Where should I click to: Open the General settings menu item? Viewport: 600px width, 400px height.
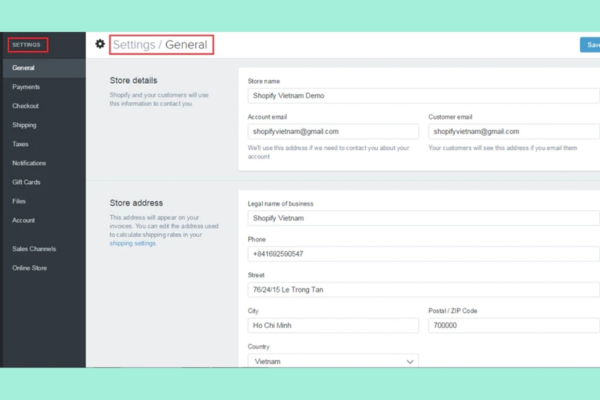pyautogui.click(x=44, y=68)
